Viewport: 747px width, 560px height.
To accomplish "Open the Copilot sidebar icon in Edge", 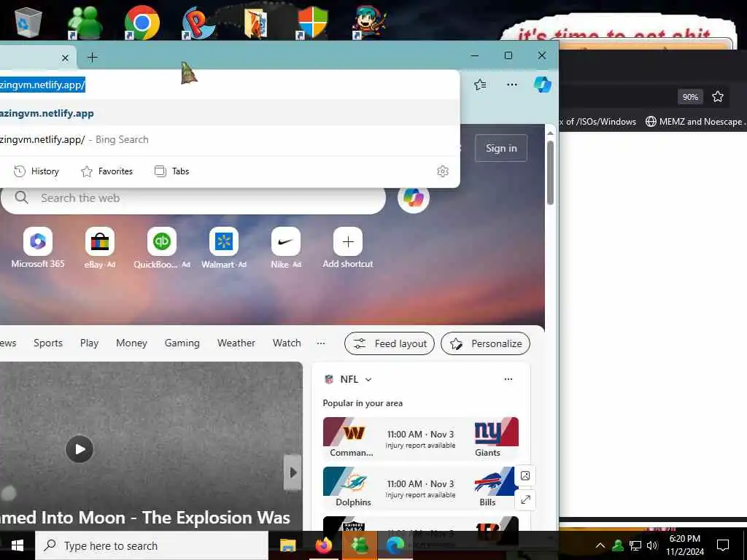I will coord(542,85).
